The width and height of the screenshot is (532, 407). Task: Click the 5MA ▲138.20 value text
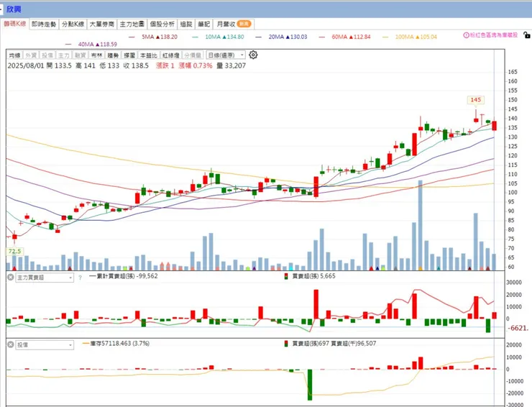pos(160,37)
